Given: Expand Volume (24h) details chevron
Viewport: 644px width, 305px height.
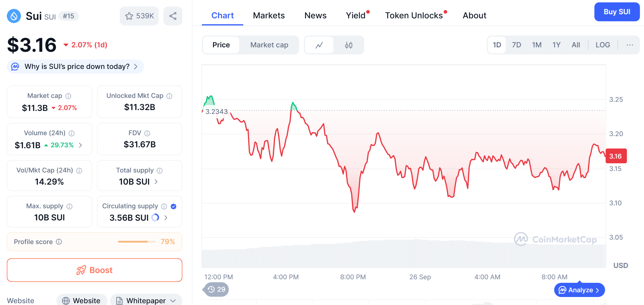Looking at the screenshot, I should pyautogui.click(x=80, y=145).
